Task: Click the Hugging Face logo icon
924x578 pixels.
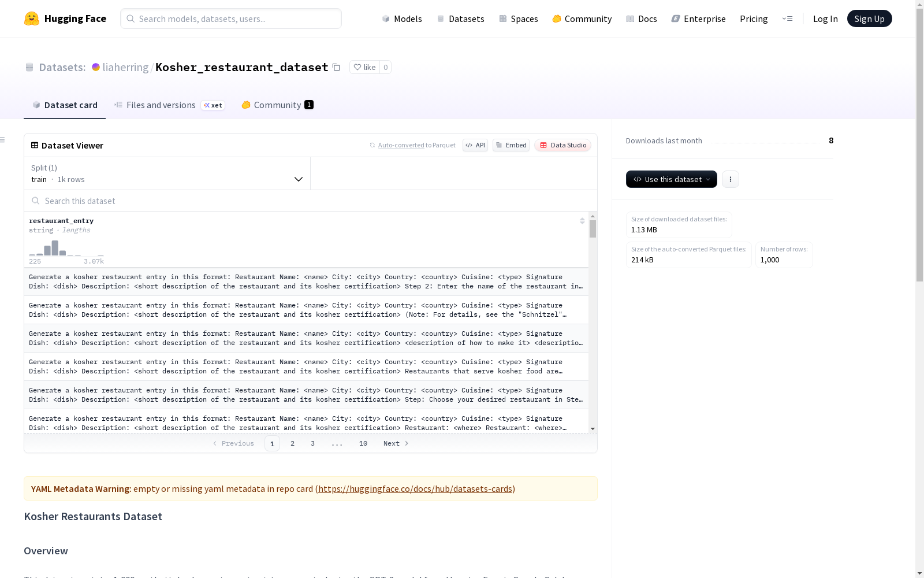Action: click(x=32, y=18)
